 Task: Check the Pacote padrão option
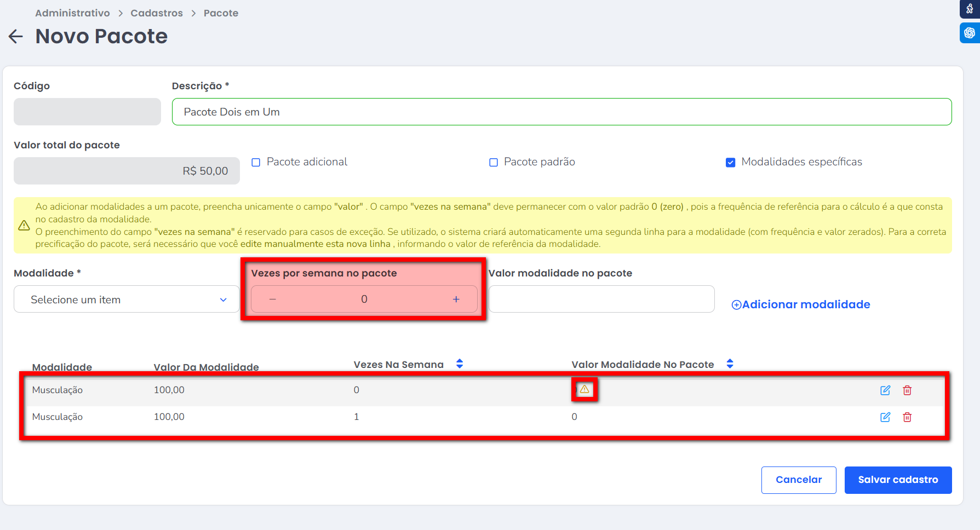(x=494, y=162)
